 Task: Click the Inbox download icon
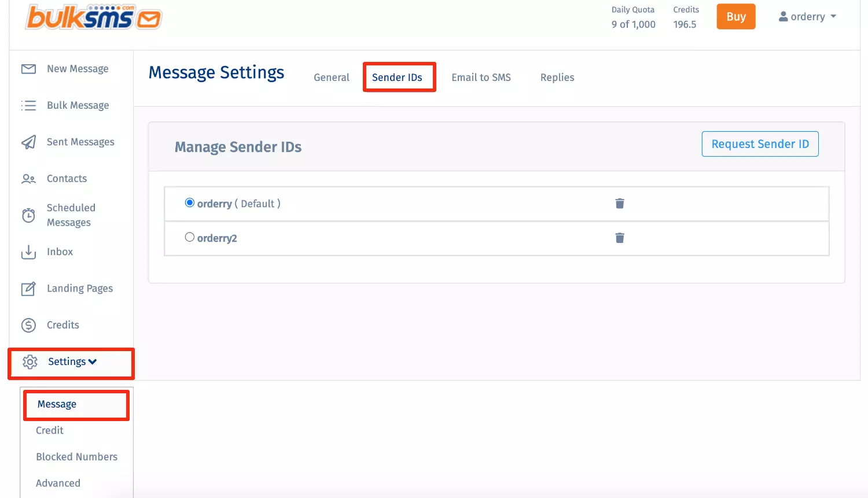[x=28, y=252]
